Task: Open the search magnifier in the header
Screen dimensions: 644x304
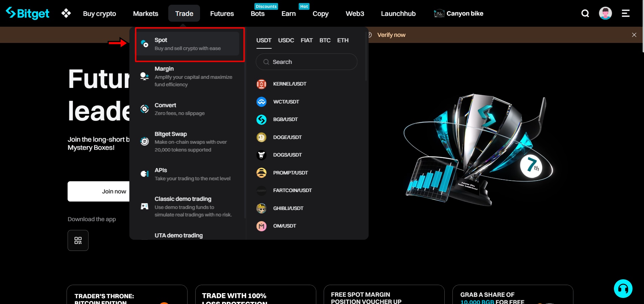Action: tap(585, 13)
